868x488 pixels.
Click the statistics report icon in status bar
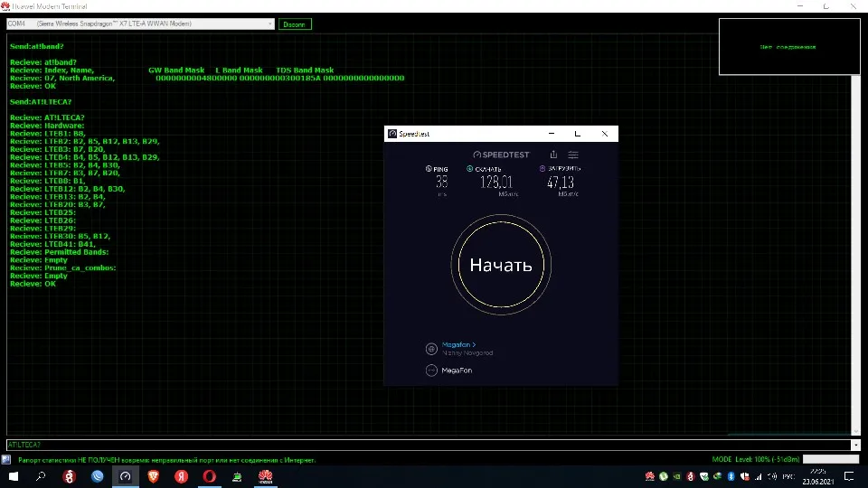point(6,459)
